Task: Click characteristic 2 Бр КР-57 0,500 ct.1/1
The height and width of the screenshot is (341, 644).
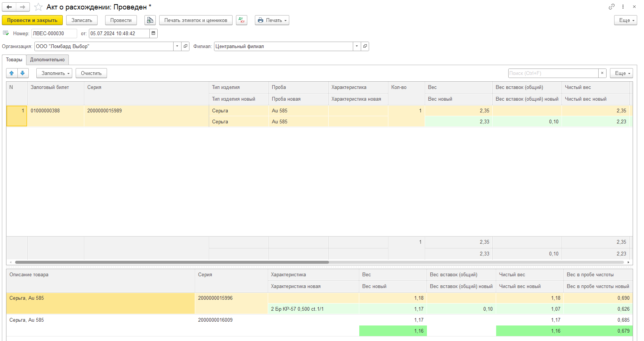Action: [x=313, y=309]
